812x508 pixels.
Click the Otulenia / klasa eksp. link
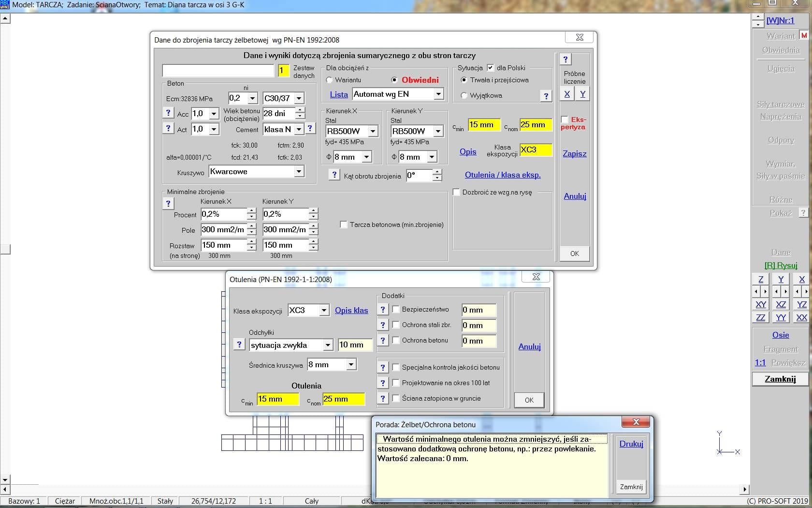pos(503,175)
